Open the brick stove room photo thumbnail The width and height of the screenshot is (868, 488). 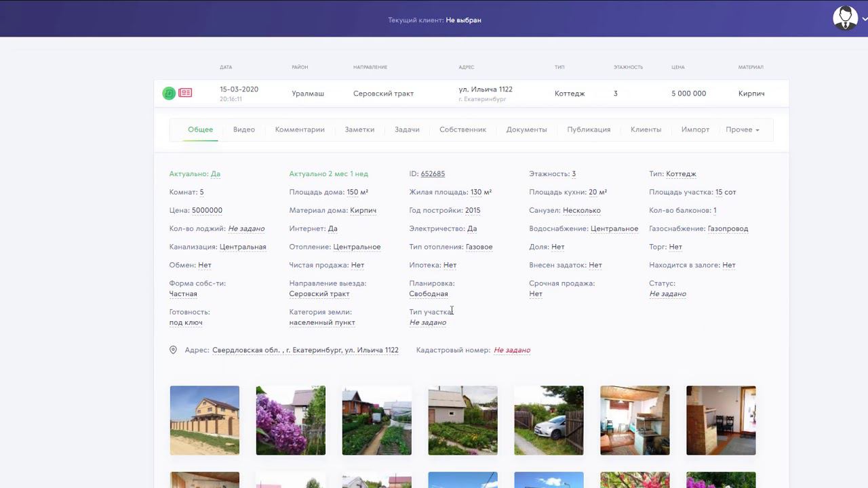[x=722, y=420]
